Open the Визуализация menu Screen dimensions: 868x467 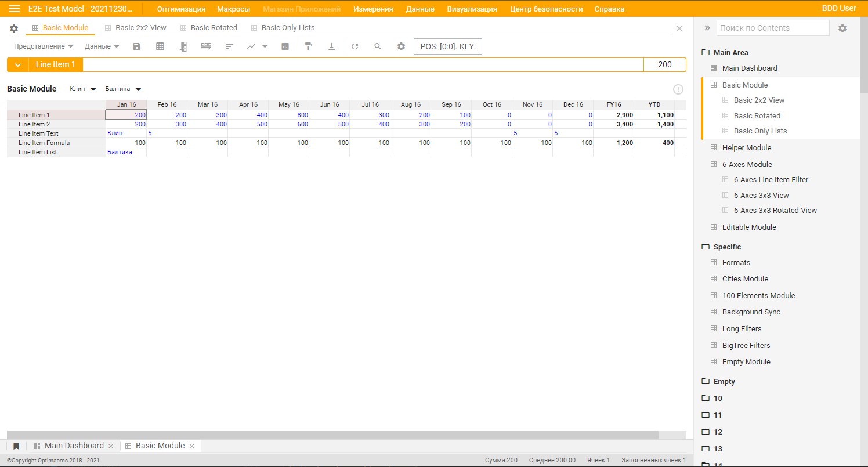click(472, 9)
